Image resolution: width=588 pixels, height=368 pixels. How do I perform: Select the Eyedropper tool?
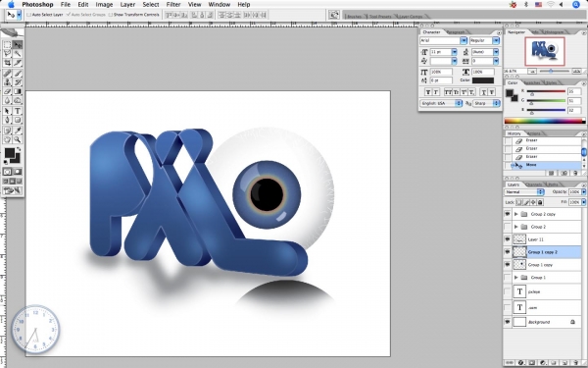point(18,131)
